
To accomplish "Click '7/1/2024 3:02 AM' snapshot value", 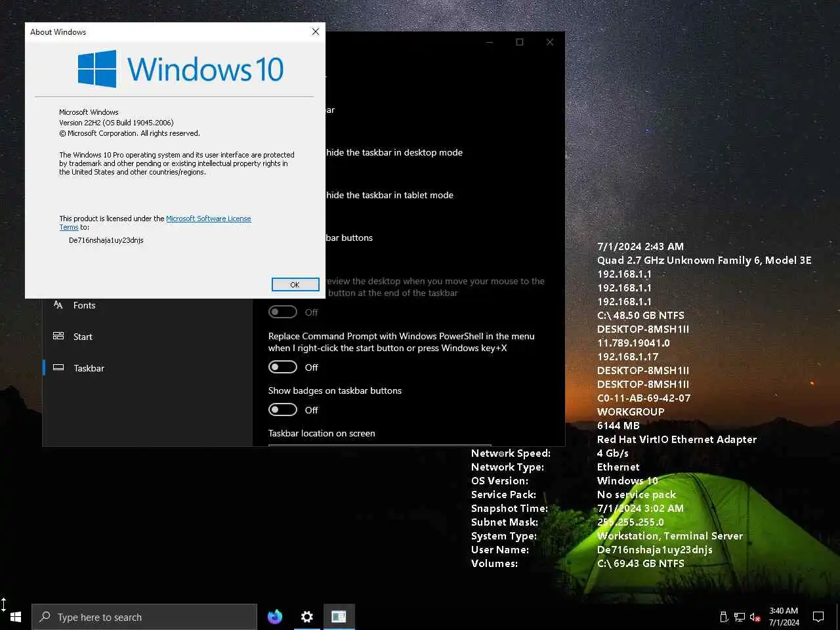I will [x=640, y=508].
